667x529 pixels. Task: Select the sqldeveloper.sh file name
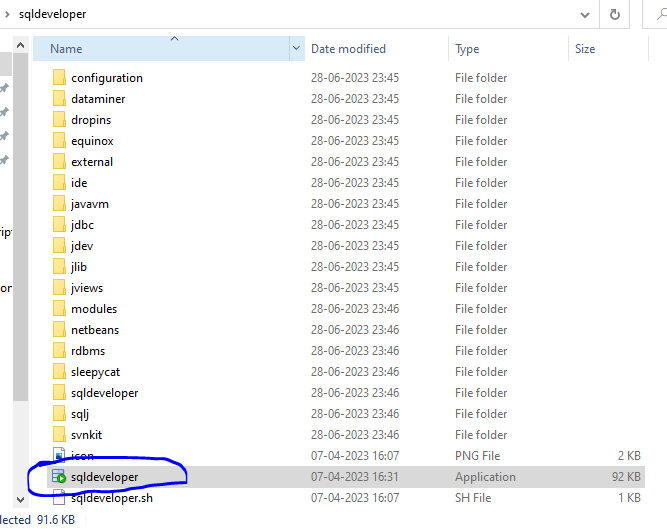[112, 498]
